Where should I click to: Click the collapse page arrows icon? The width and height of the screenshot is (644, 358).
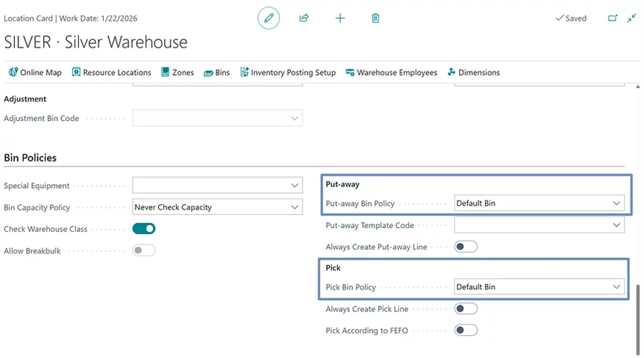tap(631, 18)
